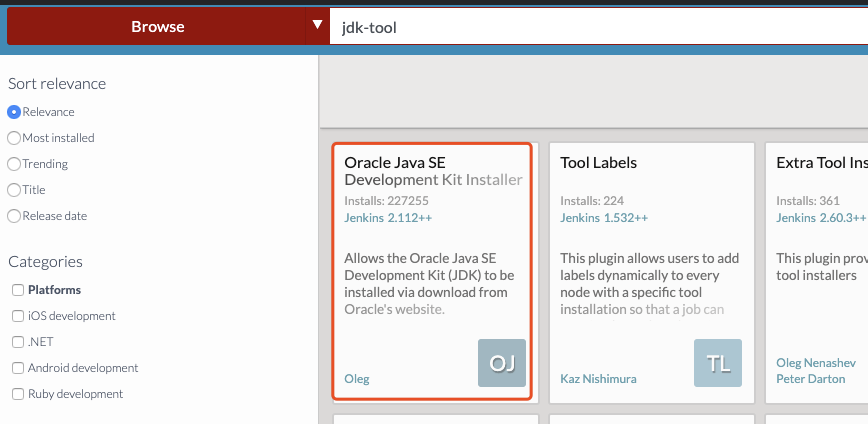
Task: Click the red Browse button
Action: pyautogui.click(x=157, y=26)
